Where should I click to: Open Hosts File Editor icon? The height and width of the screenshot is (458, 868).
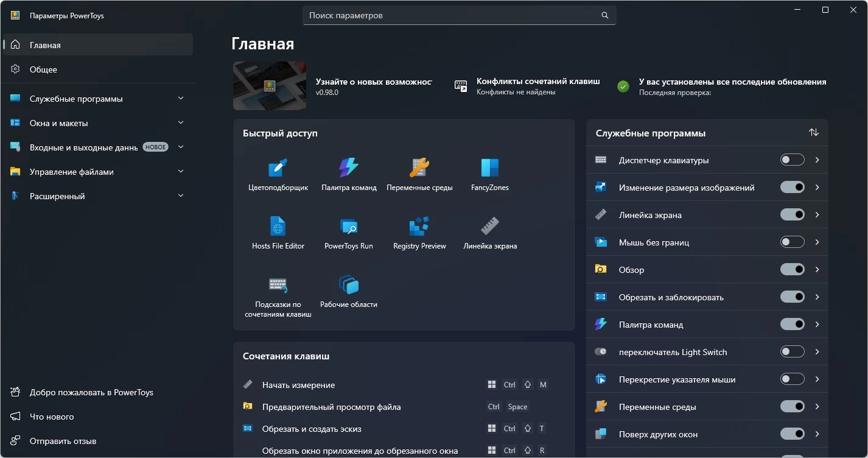pyautogui.click(x=278, y=226)
